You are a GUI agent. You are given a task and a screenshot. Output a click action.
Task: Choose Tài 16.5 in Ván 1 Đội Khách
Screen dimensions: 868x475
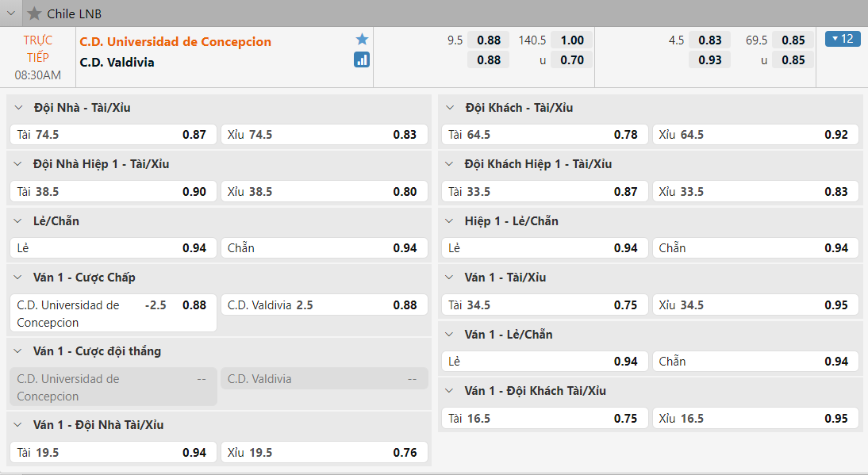pos(543,419)
